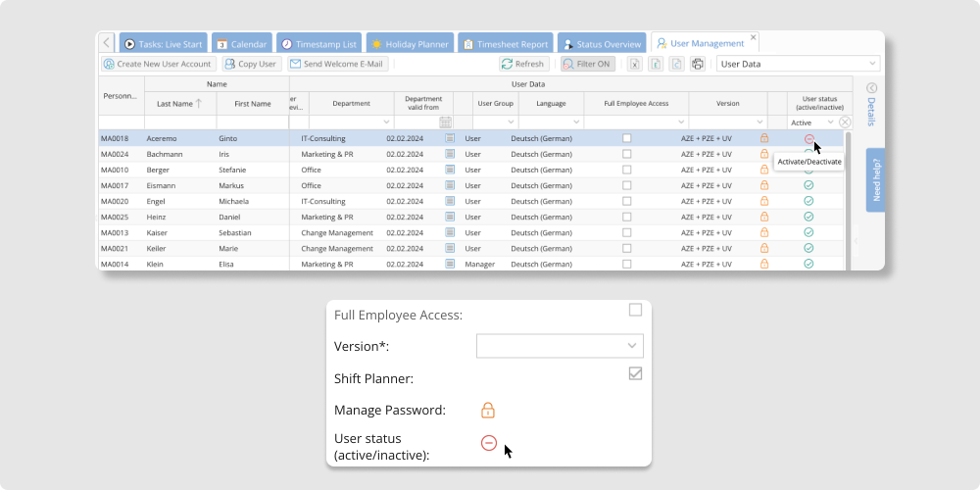Deactivate user Aceremo via red status icon

(x=808, y=138)
